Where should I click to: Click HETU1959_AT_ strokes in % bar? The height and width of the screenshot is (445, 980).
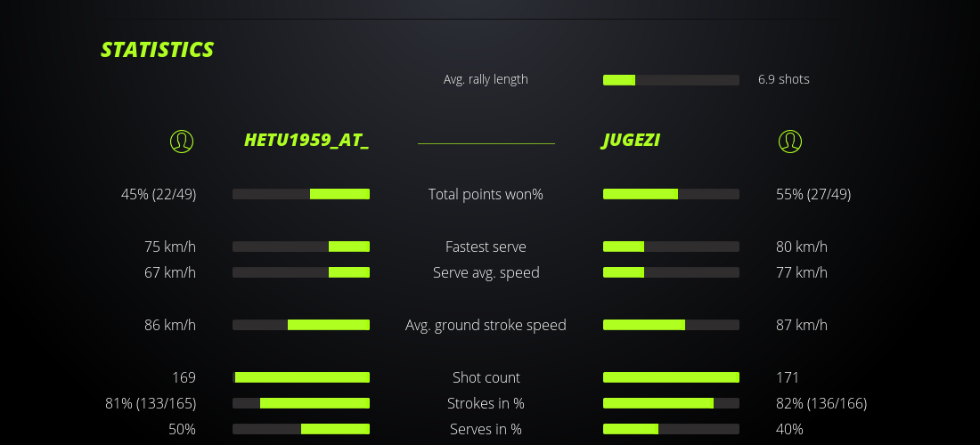[x=301, y=403]
